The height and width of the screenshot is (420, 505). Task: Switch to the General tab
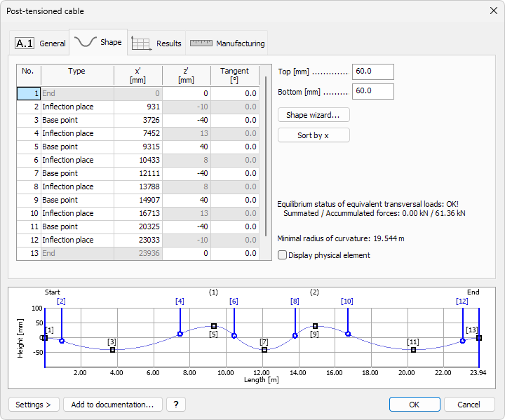[39, 43]
